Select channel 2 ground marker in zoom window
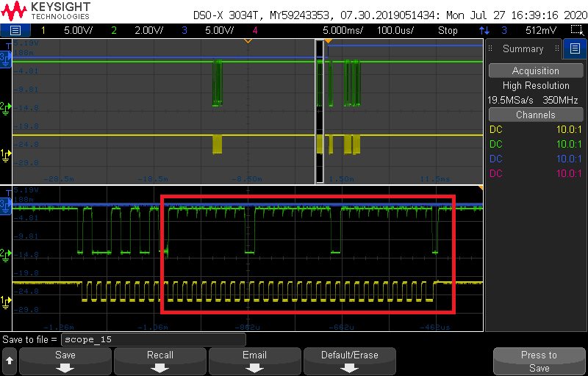The height and width of the screenshot is (376, 588). click(6, 255)
